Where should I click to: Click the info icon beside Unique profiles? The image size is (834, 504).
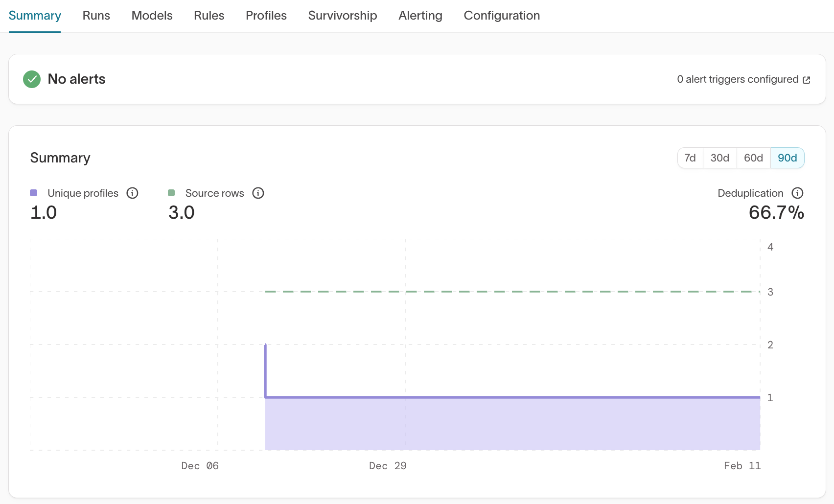point(132,193)
